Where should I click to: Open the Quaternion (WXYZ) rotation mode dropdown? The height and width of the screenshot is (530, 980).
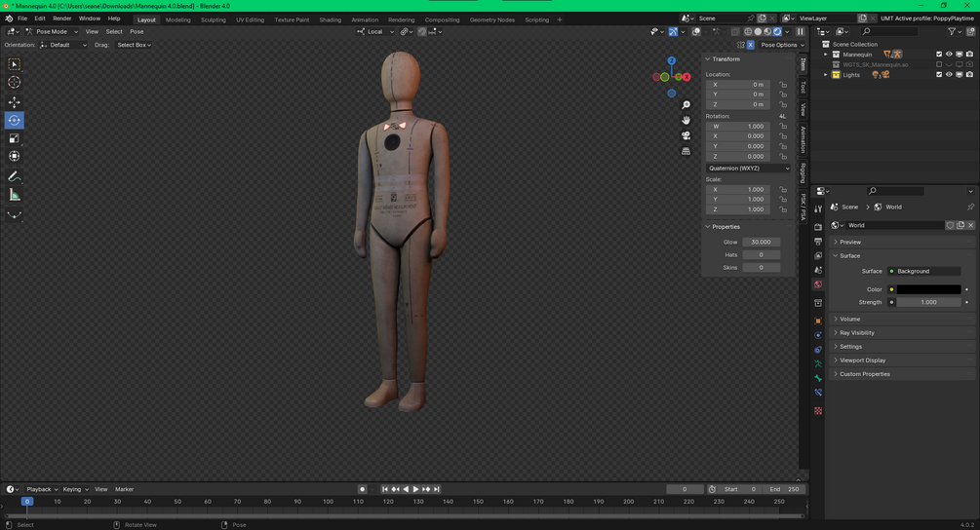pyautogui.click(x=748, y=168)
